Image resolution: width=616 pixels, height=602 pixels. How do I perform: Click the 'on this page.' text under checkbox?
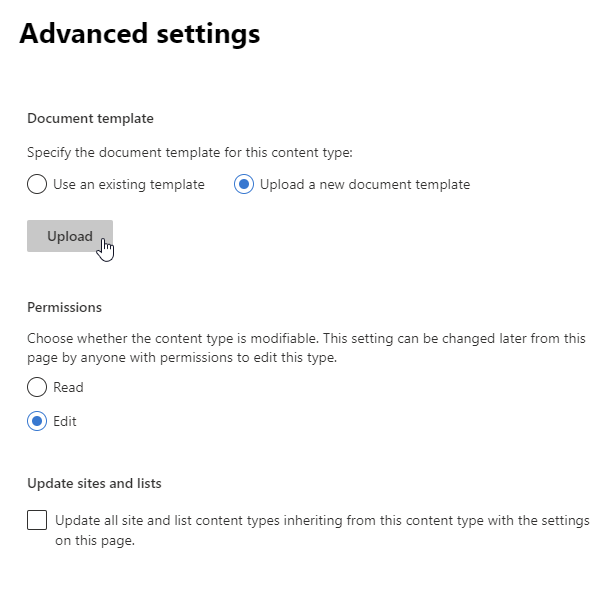click(x=95, y=540)
